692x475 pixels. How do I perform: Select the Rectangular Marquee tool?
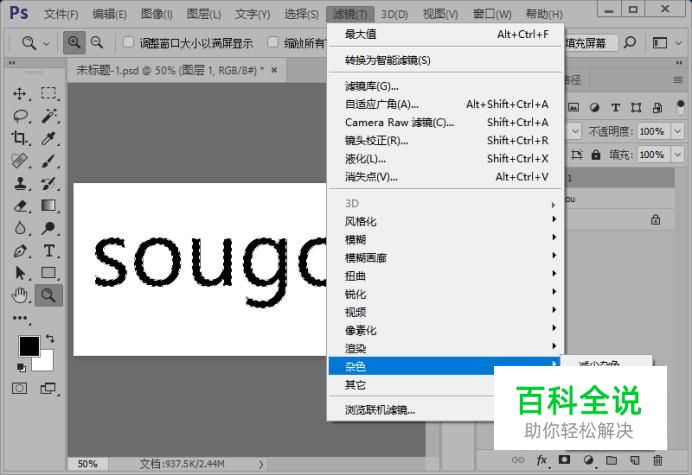pyautogui.click(x=49, y=94)
